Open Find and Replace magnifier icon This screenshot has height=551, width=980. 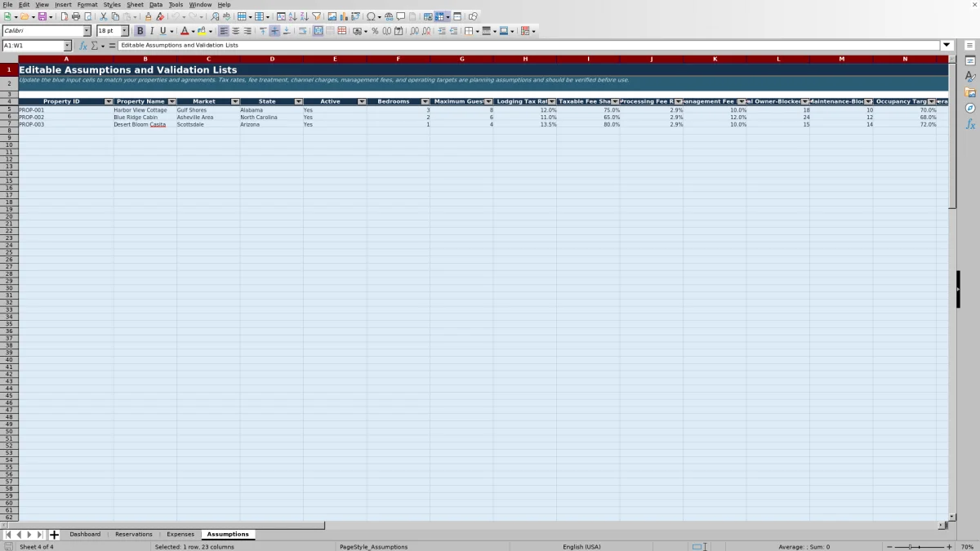(215, 16)
